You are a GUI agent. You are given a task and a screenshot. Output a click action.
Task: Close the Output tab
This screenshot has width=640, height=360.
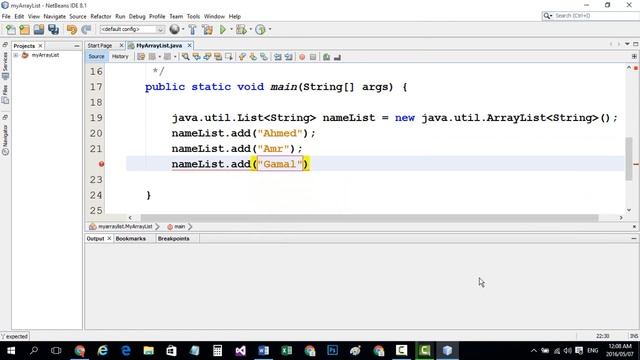pyautogui.click(x=109, y=238)
